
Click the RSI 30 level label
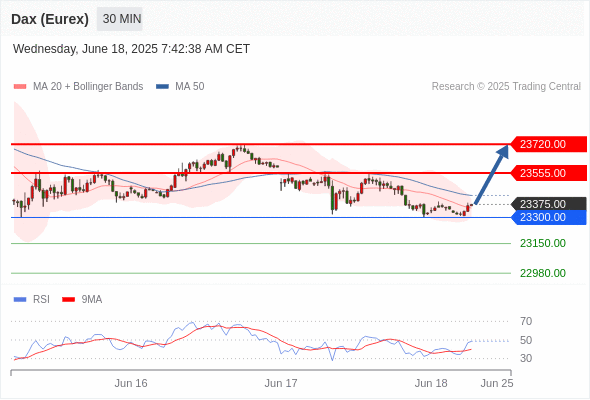click(x=526, y=358)
